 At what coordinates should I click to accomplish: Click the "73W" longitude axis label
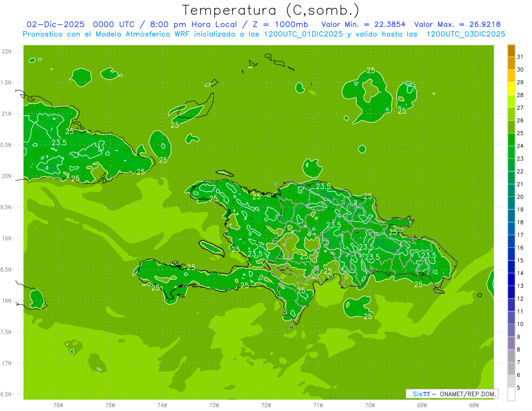pyautogui.click(x=214, y=405)
